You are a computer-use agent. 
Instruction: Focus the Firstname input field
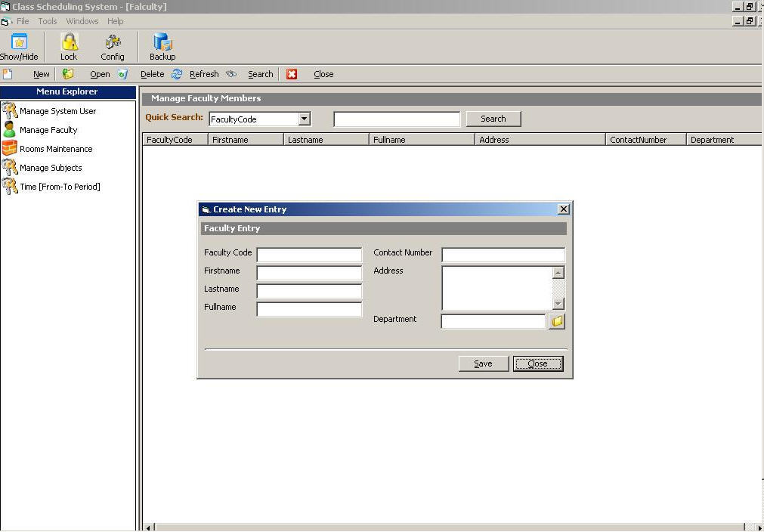click(x=309, y=273)
